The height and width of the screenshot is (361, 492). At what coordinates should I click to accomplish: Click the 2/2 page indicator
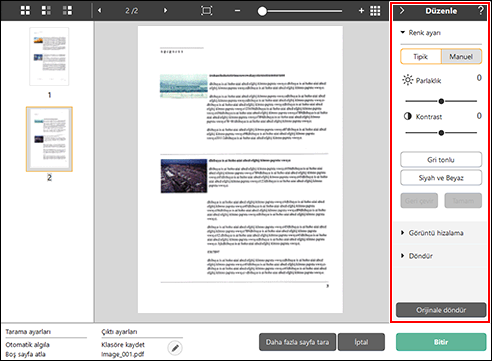[132, 11]
